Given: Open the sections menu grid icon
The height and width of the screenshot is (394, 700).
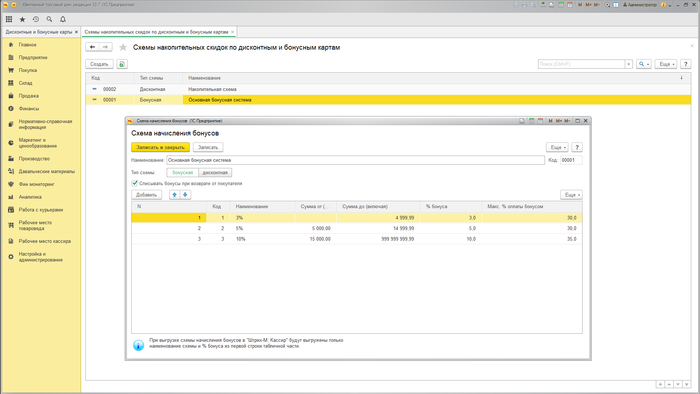Looking at the screenshot, I should 9,19.
